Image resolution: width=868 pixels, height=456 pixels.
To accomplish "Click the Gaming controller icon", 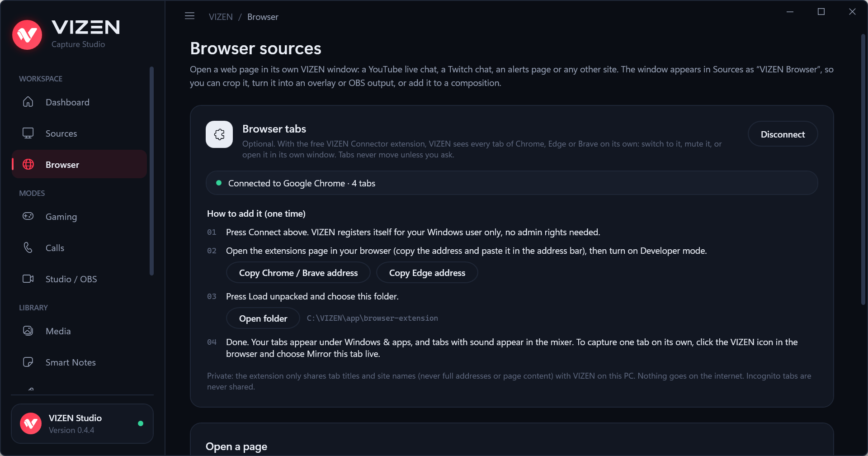I will pos(28,216).
